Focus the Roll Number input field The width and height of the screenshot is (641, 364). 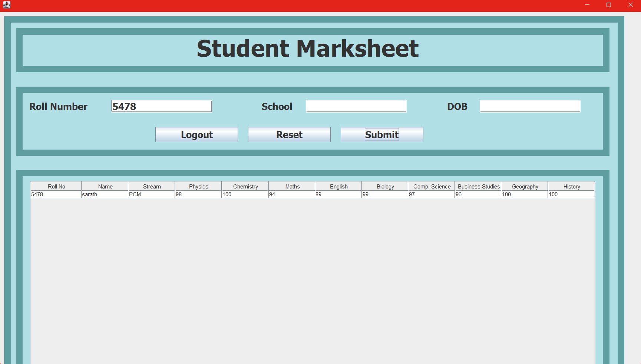[x=161, y=106]
